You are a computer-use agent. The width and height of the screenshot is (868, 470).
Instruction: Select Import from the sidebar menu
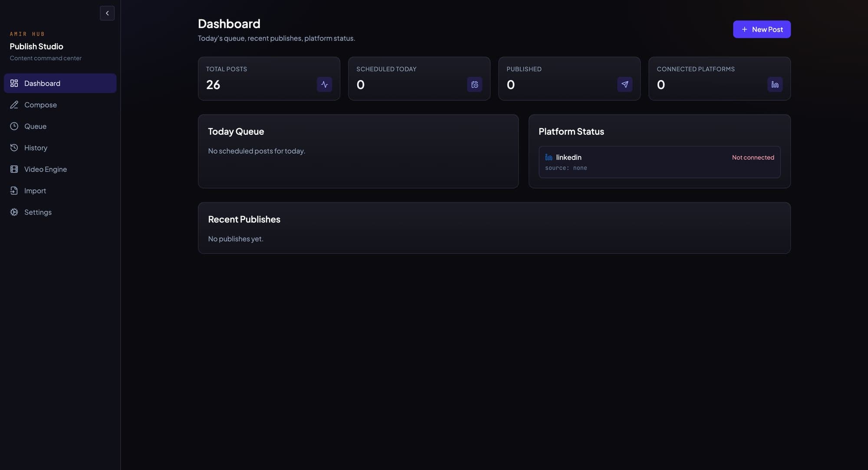35,190
